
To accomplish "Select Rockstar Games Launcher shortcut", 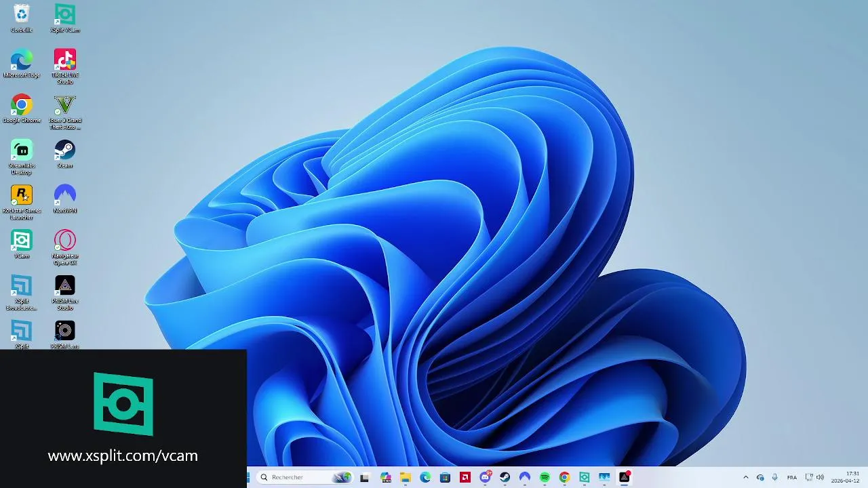I will 22,202.
